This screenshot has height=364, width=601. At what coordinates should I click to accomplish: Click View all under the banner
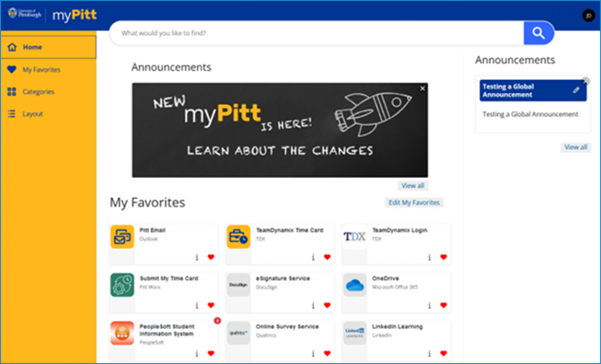[413, 186]
